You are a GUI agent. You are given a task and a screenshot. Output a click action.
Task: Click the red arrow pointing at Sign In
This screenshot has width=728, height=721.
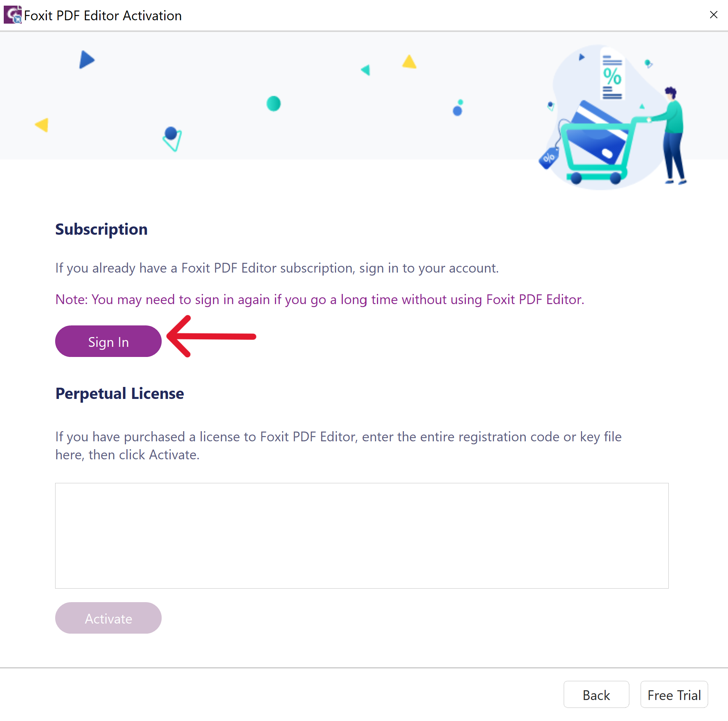(x=211, y=336)
